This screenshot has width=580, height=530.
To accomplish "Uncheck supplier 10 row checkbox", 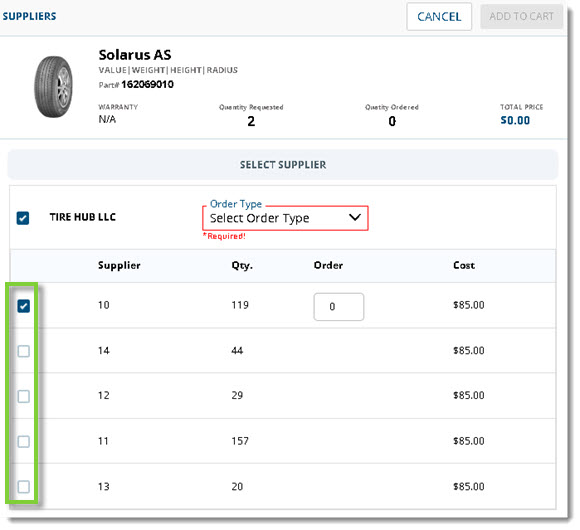I will pyautogui.click(x=24, y=306).
